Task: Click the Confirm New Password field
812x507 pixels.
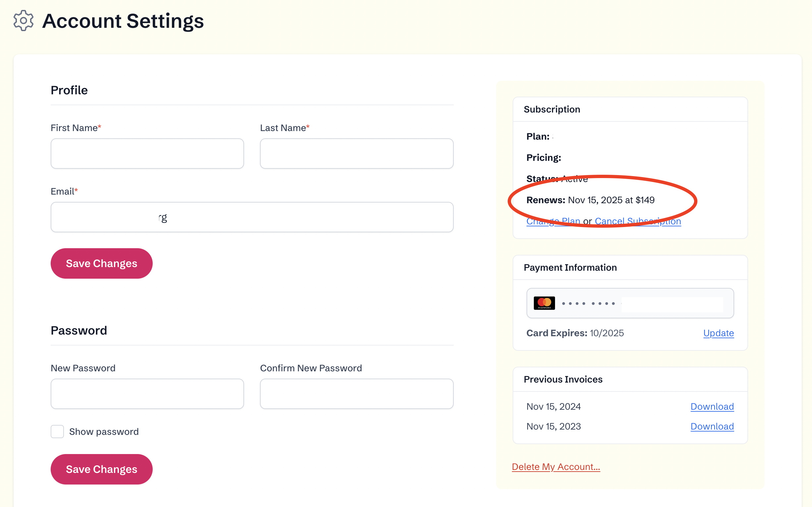Action: (356, 394)
